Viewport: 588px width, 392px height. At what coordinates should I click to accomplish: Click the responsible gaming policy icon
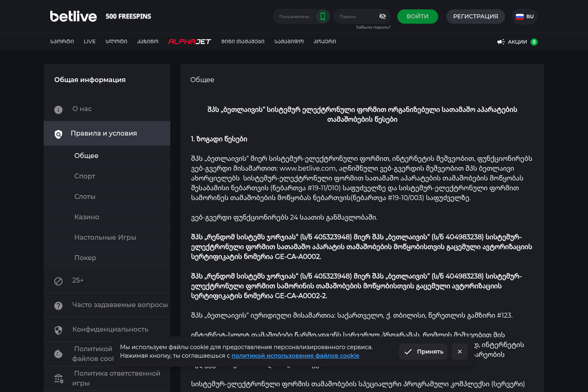tap(58, 379)
